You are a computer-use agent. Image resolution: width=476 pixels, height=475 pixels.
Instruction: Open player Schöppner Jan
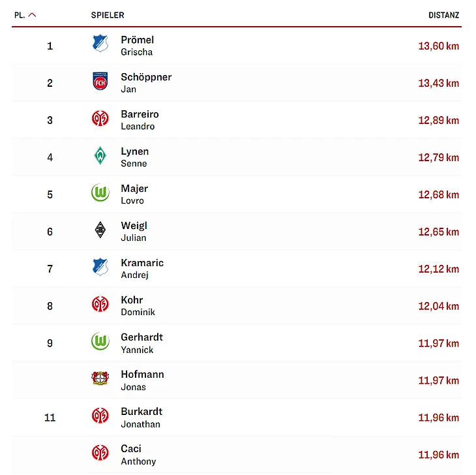(x=146, y=83)
